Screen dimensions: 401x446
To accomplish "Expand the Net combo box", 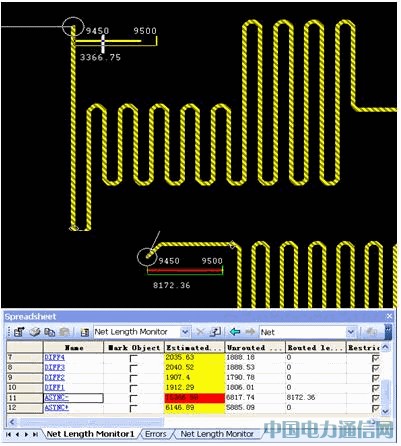I will click(350, 332).
